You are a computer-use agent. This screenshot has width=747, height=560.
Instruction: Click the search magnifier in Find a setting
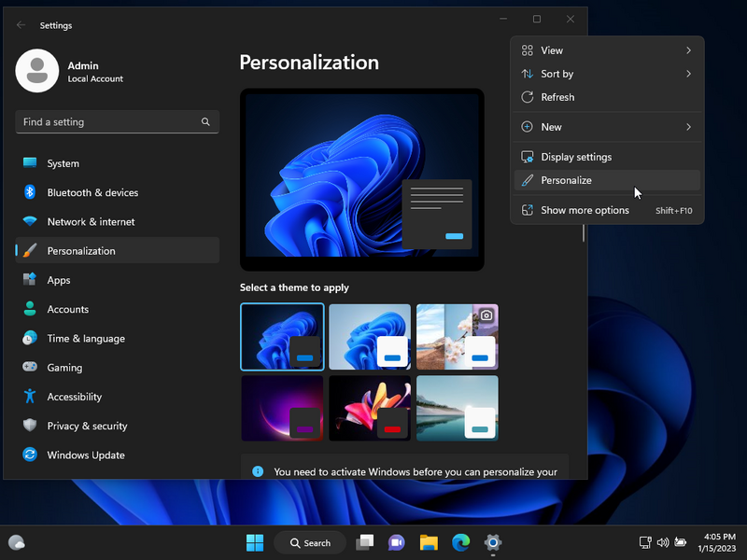(x=205, y=122)
